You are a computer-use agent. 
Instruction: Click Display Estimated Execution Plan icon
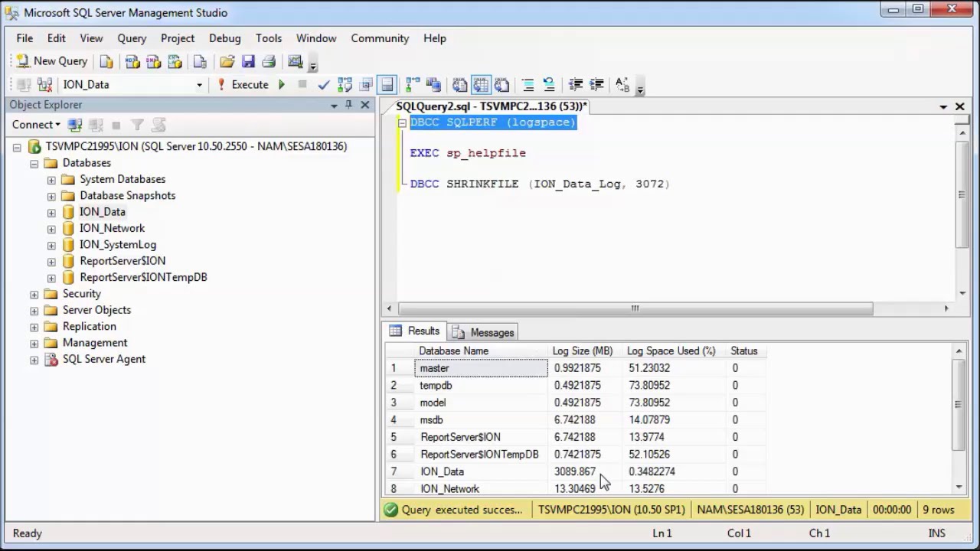pos(345,85)
